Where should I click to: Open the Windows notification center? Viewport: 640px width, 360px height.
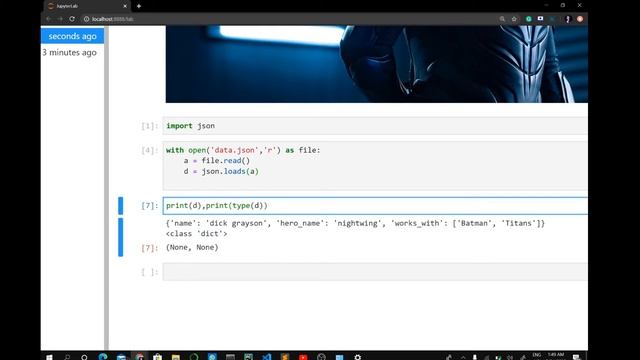point(576,357)
